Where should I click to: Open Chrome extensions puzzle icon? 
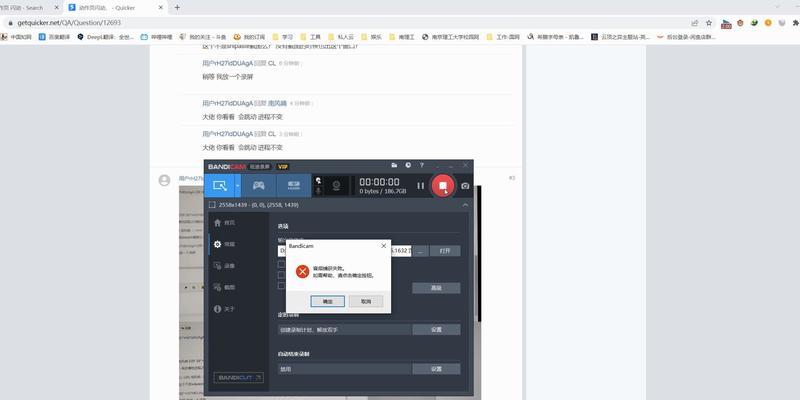click(795, 23)
